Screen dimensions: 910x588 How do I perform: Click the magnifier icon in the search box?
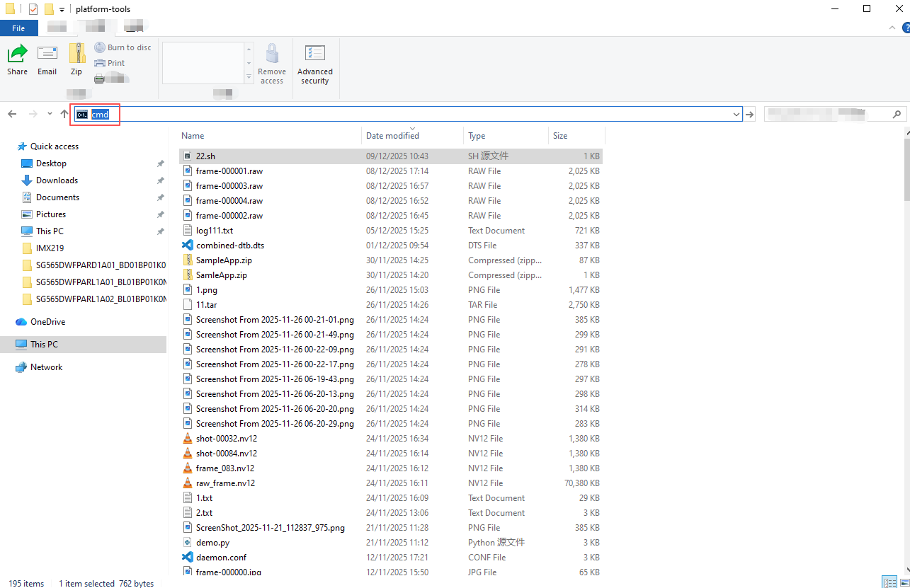[x=897, y=114]
